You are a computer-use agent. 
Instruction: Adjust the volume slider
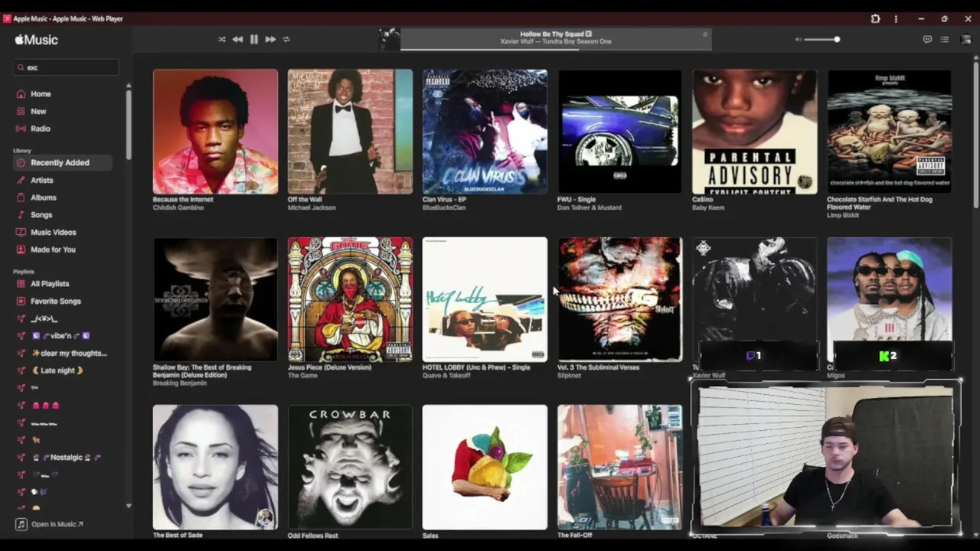click(822, 39)
